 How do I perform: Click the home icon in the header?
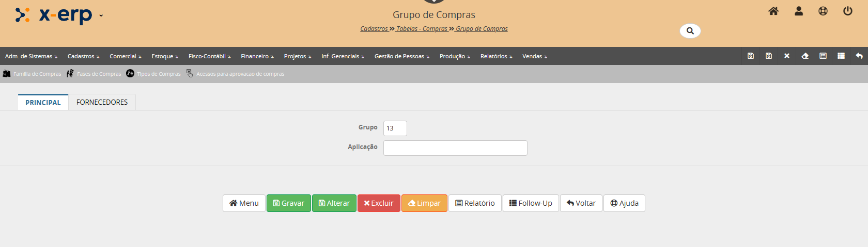[x=773, y=11]
